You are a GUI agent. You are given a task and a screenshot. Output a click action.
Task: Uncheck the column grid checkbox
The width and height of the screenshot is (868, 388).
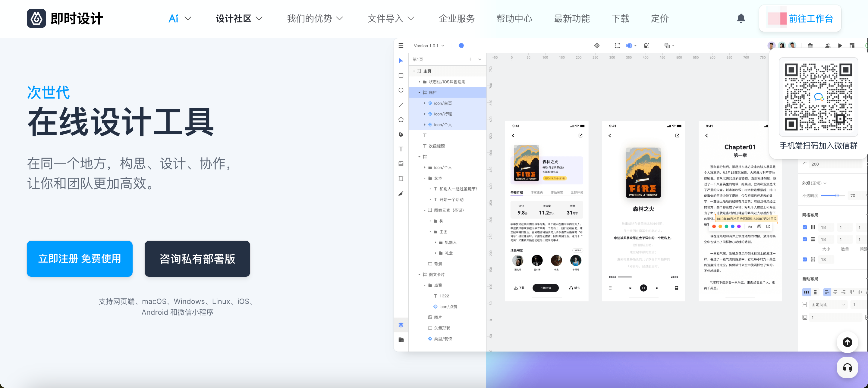pyautogui.click(x=805, y=227)
